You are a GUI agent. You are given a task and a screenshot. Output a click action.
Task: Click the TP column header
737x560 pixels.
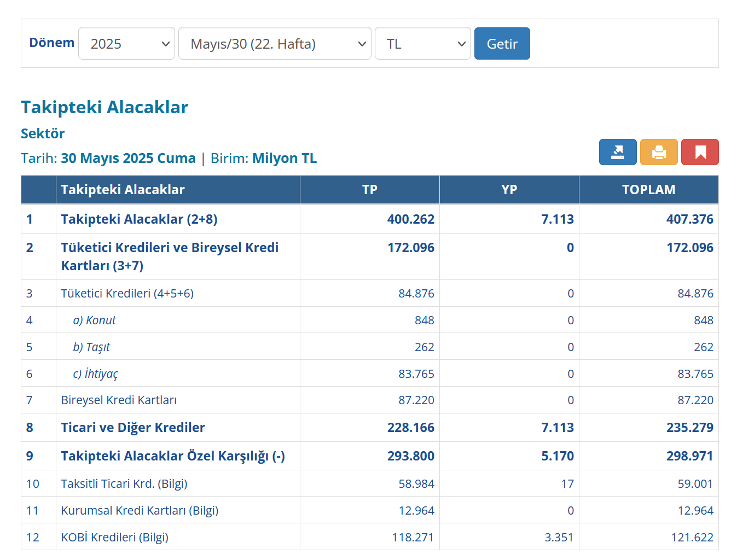click(369, 190)
